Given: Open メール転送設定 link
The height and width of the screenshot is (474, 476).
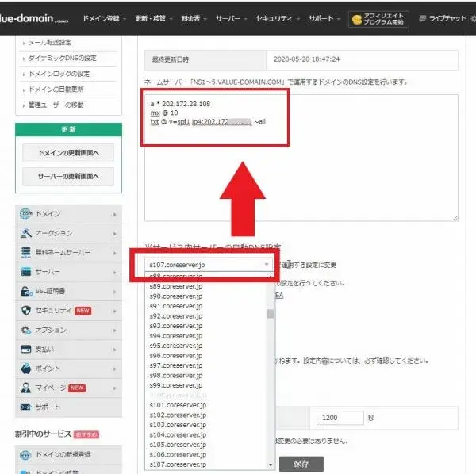Looking at the screenshot, I should click(x=50, y=43).
